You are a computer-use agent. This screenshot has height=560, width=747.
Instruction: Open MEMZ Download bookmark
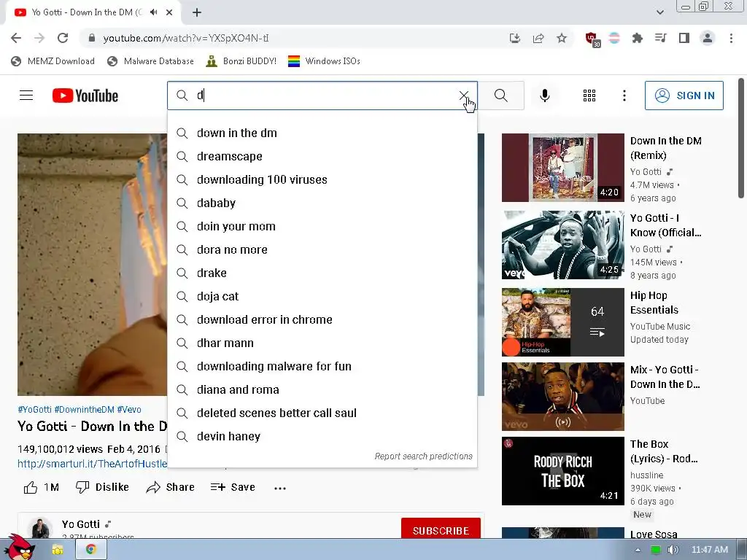(x=53, y=61)
